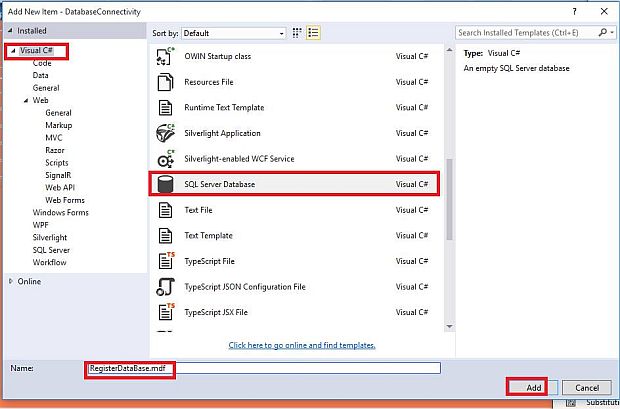Select General under Visual C#
The height and width of the screenshot is (409, 620).
pos(46,88)
